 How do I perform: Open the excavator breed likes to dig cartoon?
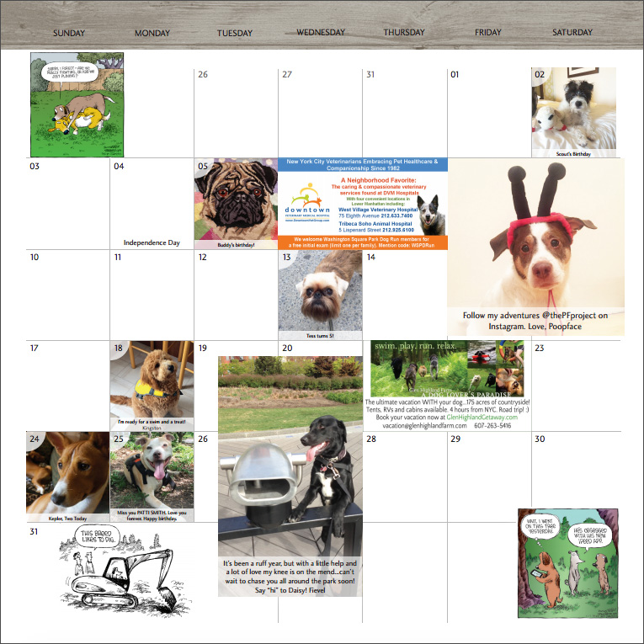(125, 573)
